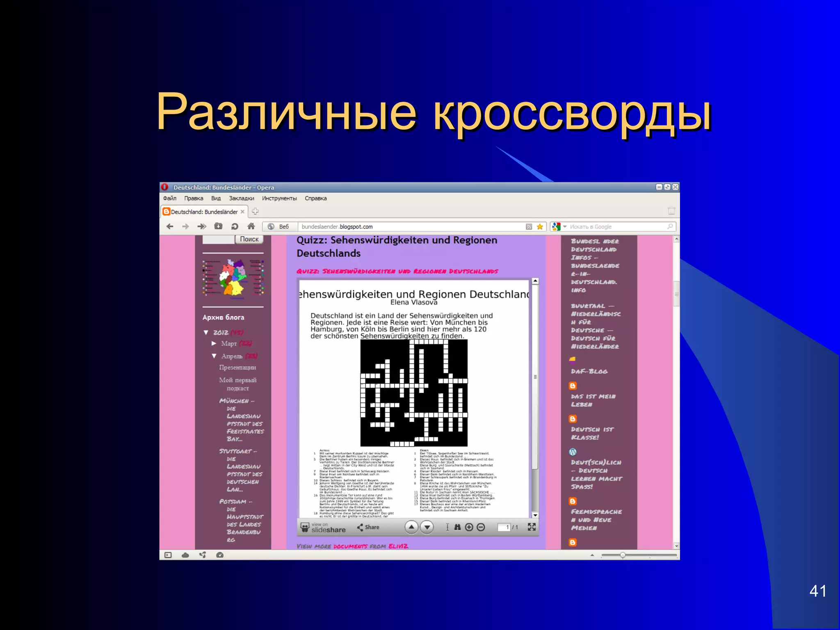The height and width of the screenshot is (630, 840).
Task: Open the Мой первый подкаст post
Action: (x=238, y=384)
